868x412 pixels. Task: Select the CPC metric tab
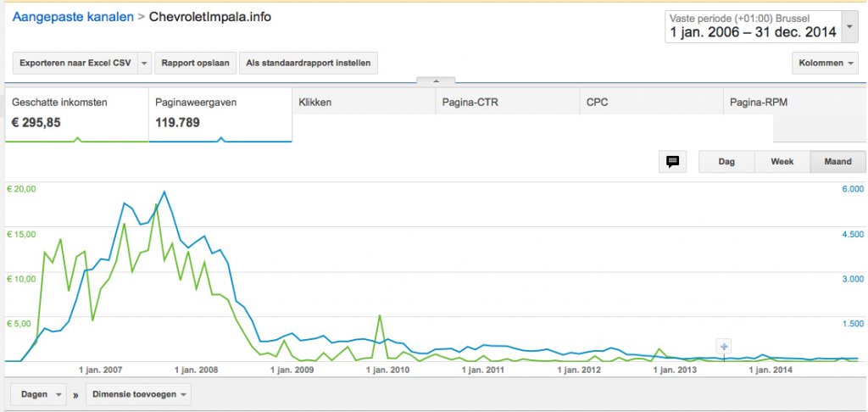tap(651, 102)
